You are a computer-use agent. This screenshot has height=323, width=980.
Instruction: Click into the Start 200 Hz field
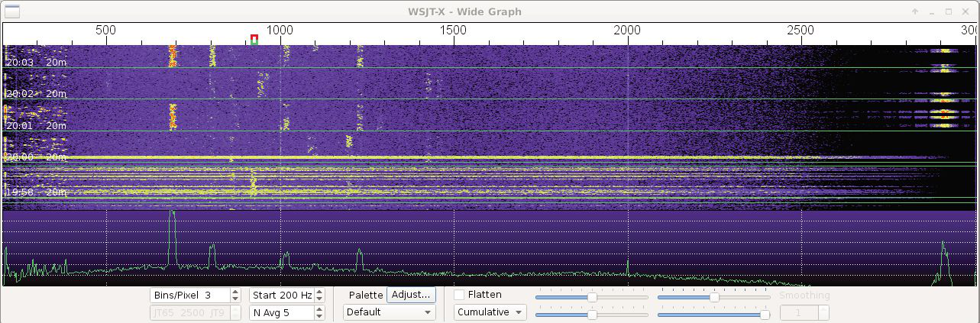coord(281,296)
